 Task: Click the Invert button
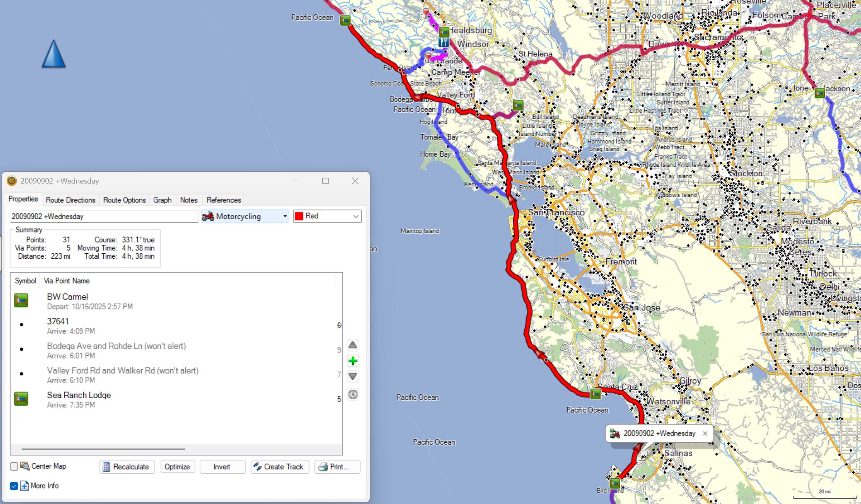coord(222,467)
